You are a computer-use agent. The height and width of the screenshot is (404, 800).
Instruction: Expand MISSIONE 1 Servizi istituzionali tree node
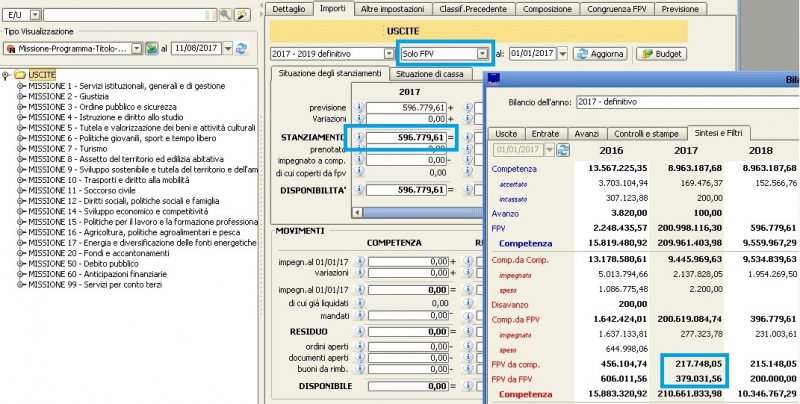(x=21, y=88)
